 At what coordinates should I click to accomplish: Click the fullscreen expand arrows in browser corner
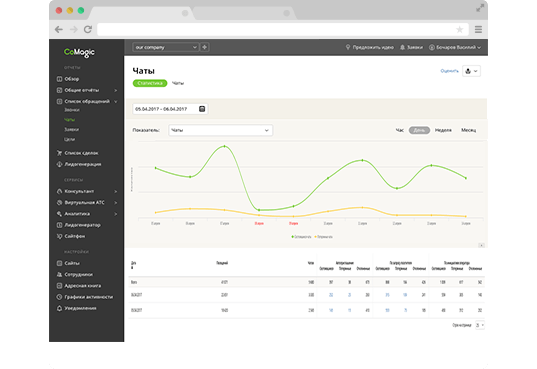click(480, 8)
